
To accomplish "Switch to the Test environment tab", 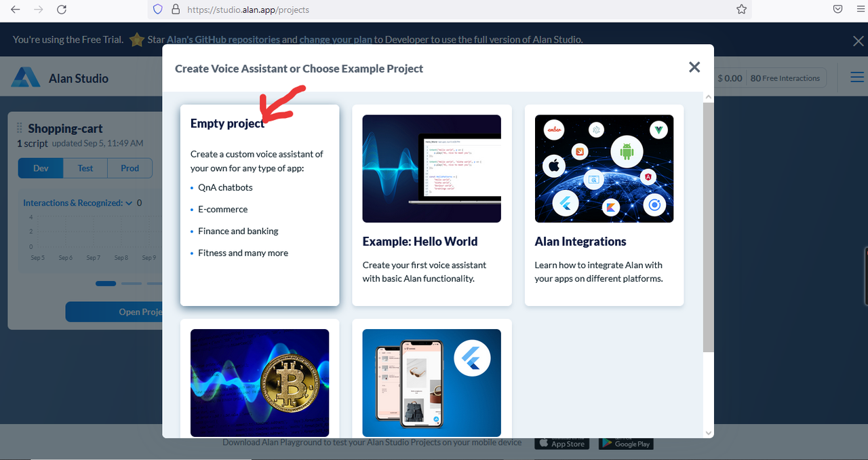I will click(x=85, y=168).
